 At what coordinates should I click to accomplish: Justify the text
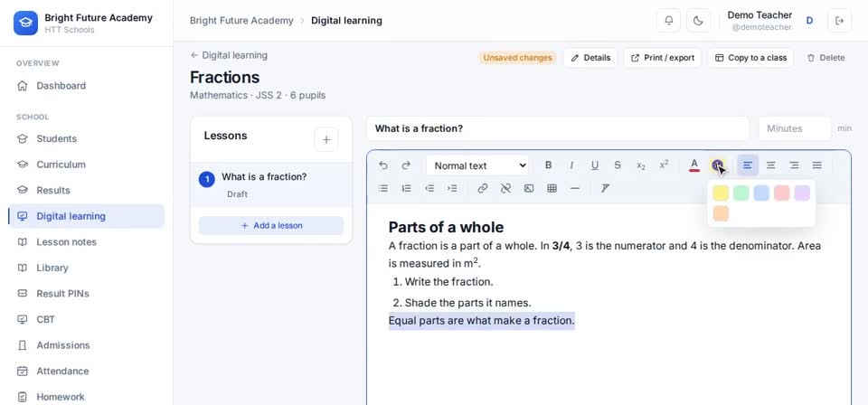coord(817,165)
